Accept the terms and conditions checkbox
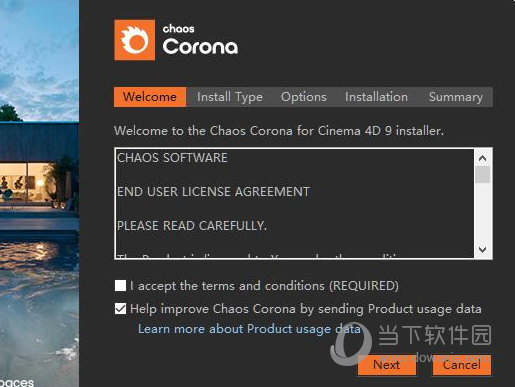 point(120,286)
